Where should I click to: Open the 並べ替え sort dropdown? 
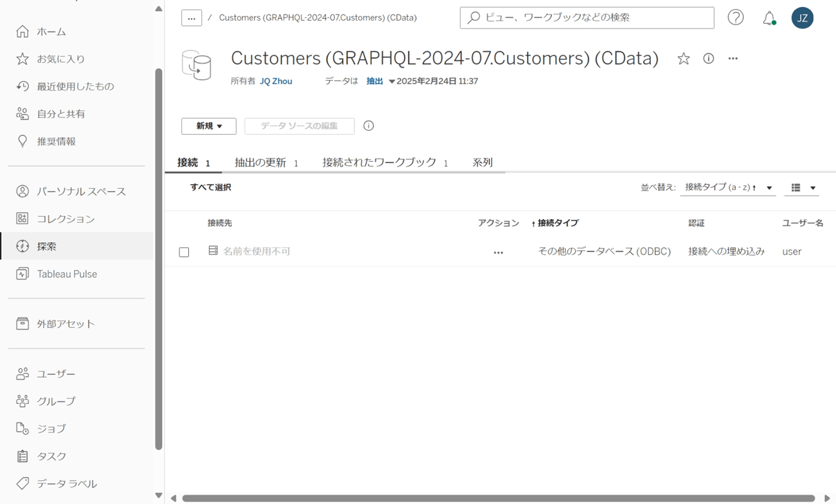click(728, 188)
